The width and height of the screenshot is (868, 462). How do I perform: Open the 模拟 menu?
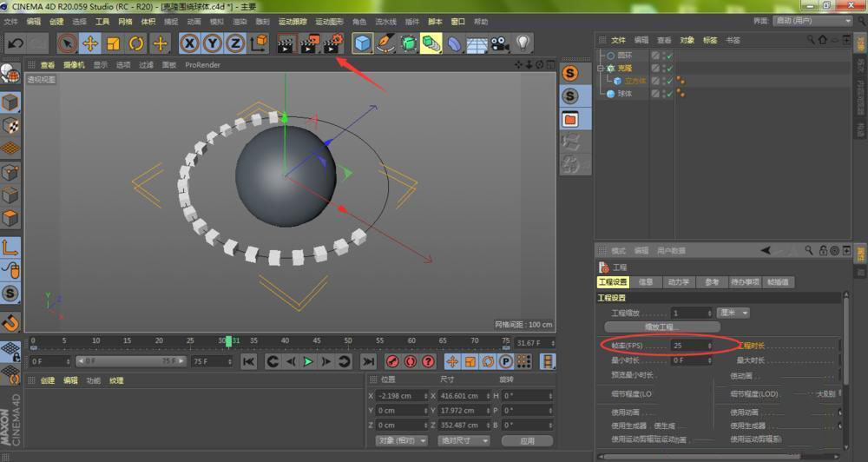point(217,22)
